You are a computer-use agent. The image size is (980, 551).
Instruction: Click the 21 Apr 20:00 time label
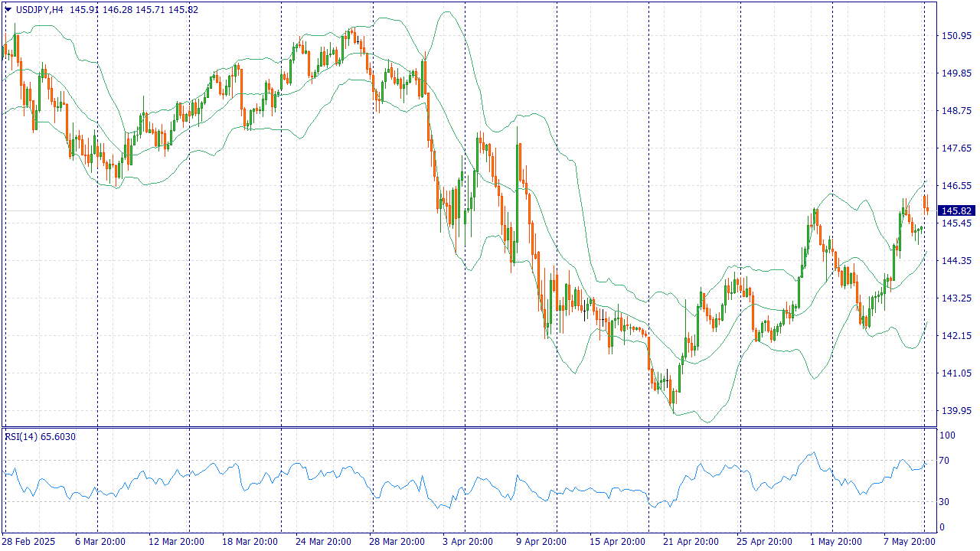[x=691, y=542]
